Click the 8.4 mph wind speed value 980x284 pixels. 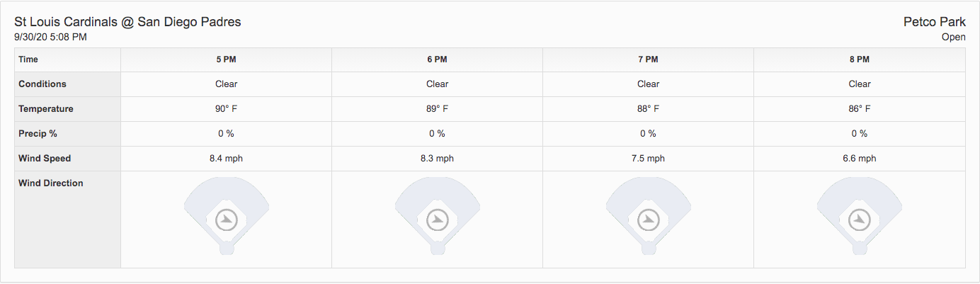coord(226,158)
